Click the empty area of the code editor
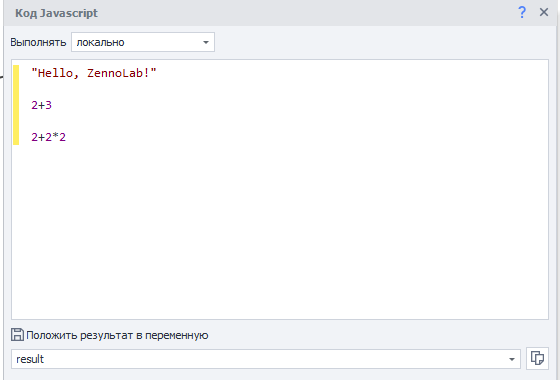 (x=280, y=232)
